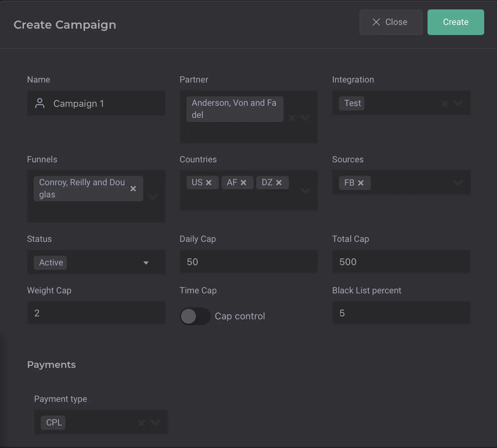Open the Countries dropdown chevron
Viewport: 497px width, 448px height.
point(305,191)
